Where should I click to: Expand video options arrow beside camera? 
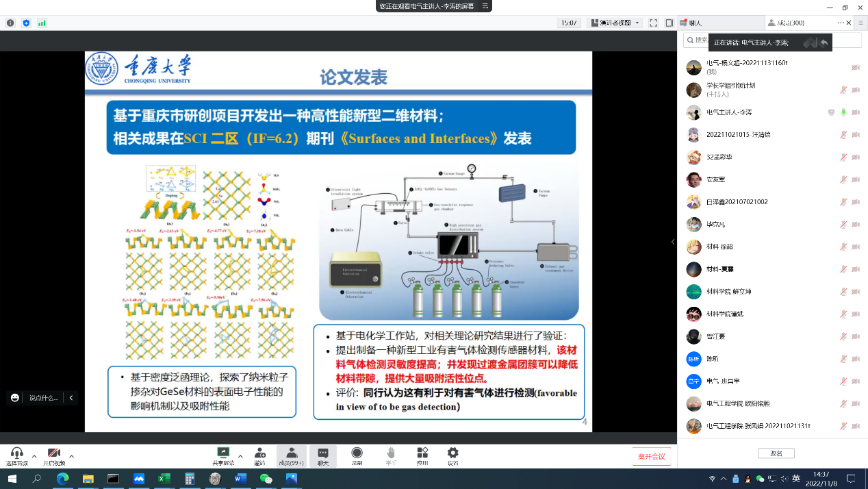click(x=71, y=456)
